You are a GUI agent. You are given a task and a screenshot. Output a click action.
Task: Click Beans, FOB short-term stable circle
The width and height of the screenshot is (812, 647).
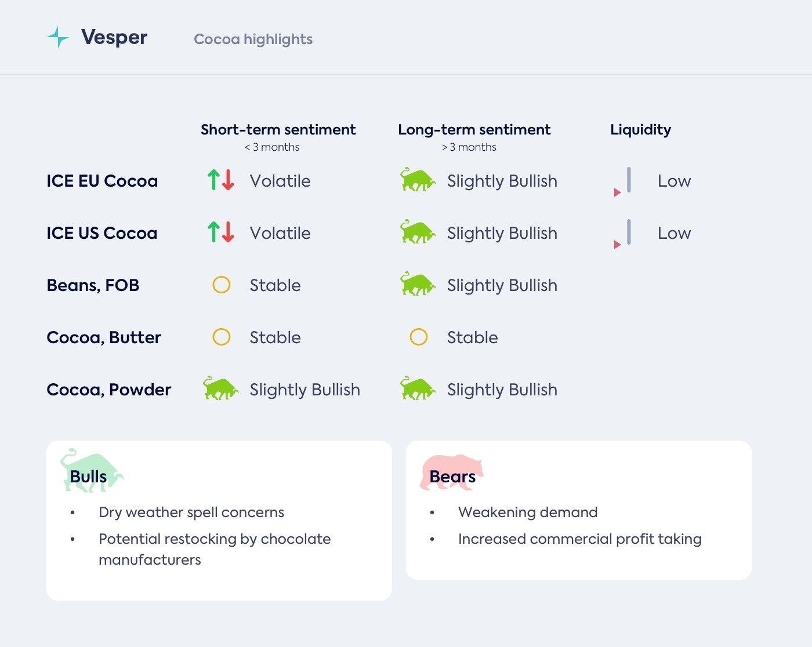coord(222,285)
